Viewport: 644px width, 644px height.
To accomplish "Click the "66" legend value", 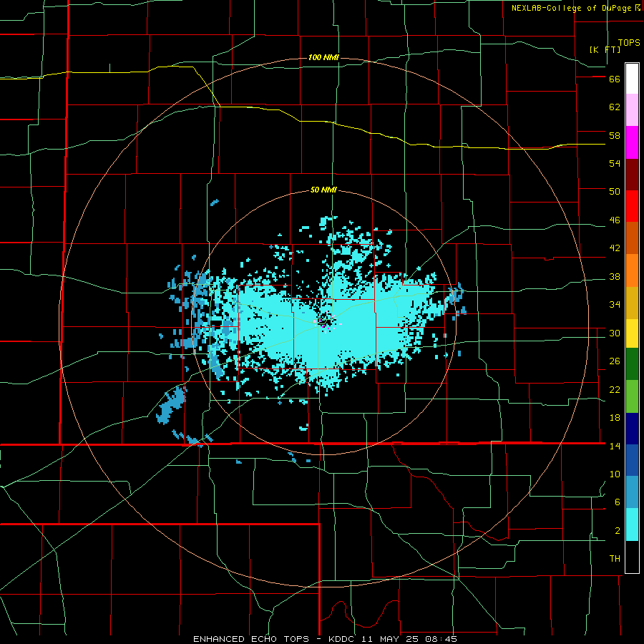I will [x=615, y=79].
